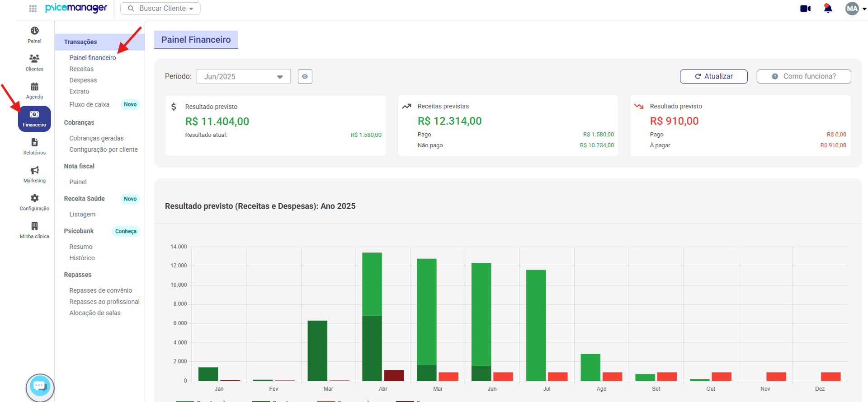Open the Clientes section
Screen dimensions: 868x402
(34, 63)
